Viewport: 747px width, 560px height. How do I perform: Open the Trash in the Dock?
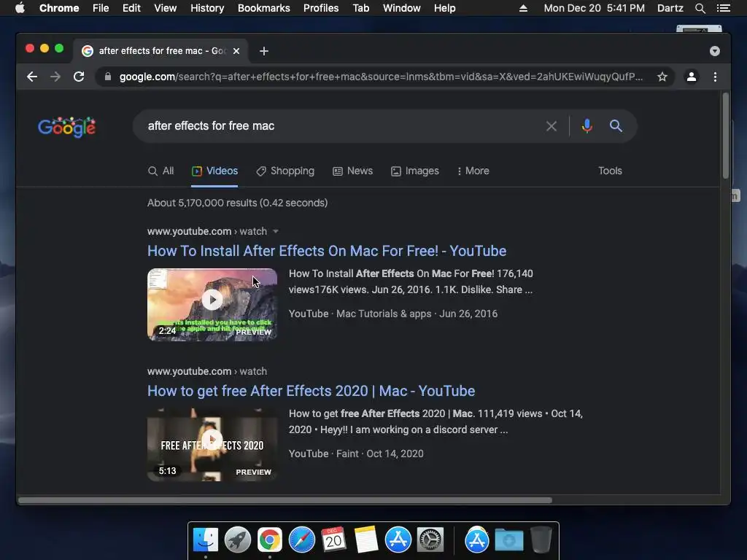point(541,540)
